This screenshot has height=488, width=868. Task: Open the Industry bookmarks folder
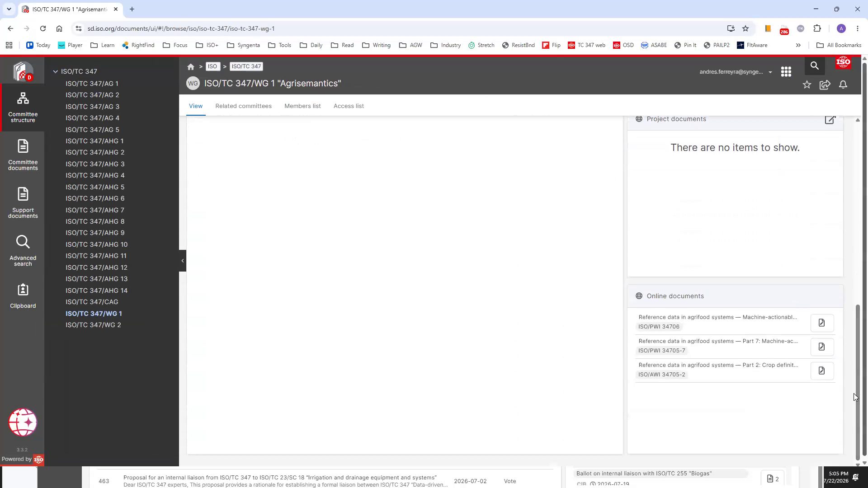coord(445,45)
